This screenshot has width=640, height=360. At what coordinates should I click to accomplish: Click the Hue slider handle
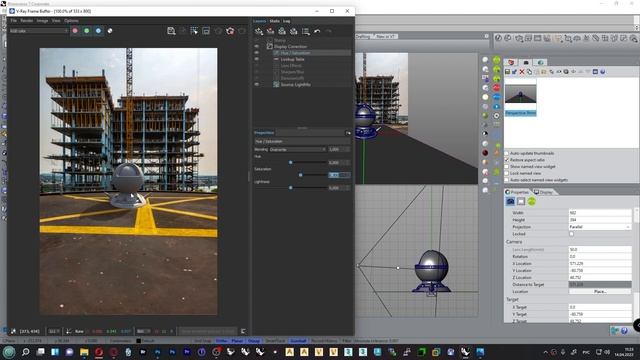pyautogui.click(x=291, y=162)
